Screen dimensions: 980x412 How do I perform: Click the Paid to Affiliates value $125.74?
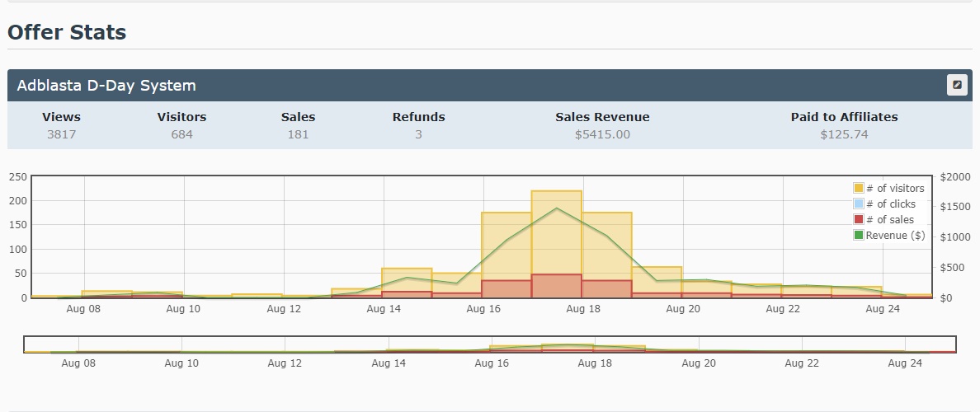coord(845,134)
